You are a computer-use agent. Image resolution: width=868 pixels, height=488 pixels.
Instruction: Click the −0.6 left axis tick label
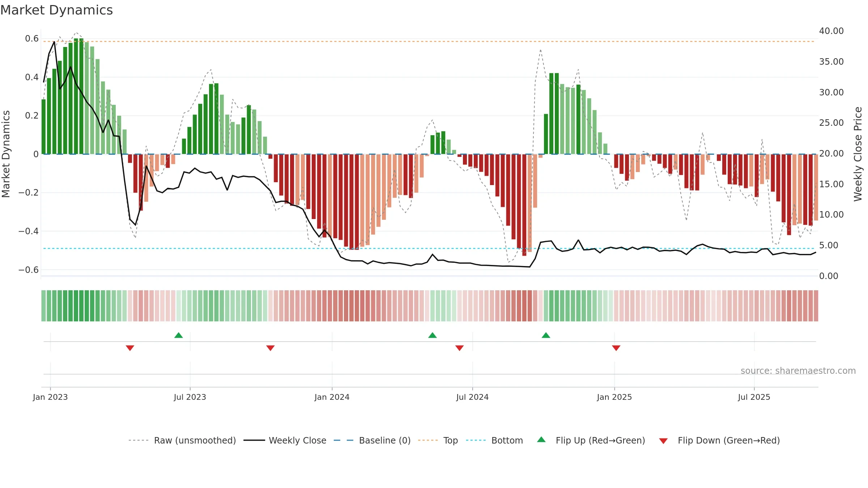pyautogui.click(x=29, y=270)
